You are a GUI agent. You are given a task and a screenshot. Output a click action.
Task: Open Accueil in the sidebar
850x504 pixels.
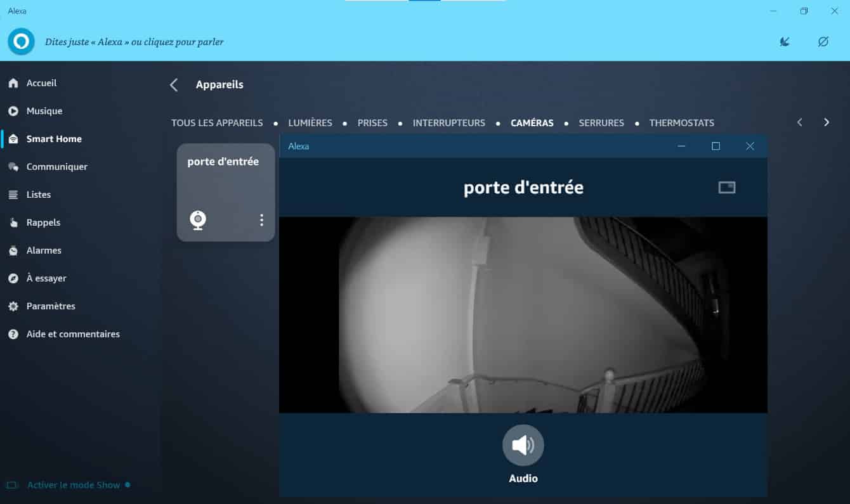tap(41, 83)
